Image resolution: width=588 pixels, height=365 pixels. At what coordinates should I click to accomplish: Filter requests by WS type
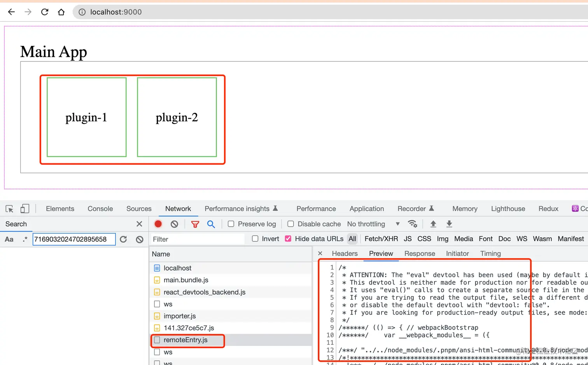522,239
